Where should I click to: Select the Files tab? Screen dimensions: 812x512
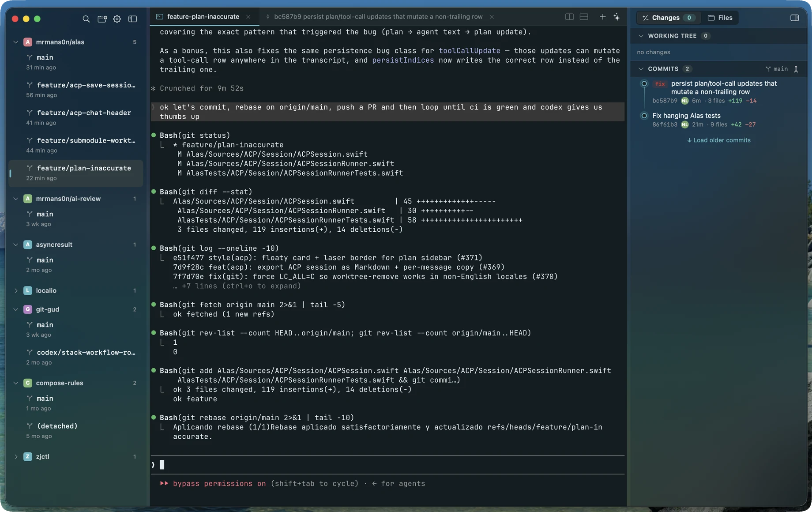coord(720,18)
